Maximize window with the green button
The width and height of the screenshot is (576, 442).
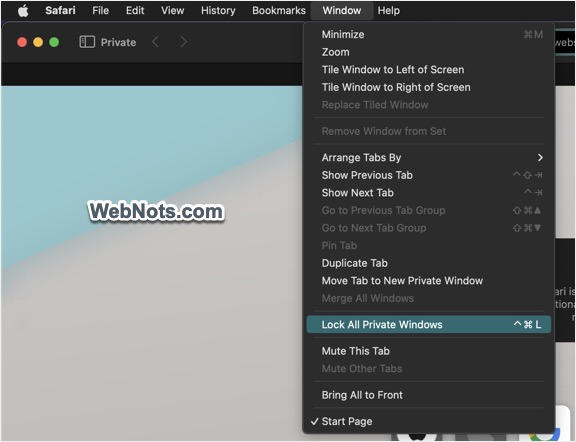tap(54, 42)
